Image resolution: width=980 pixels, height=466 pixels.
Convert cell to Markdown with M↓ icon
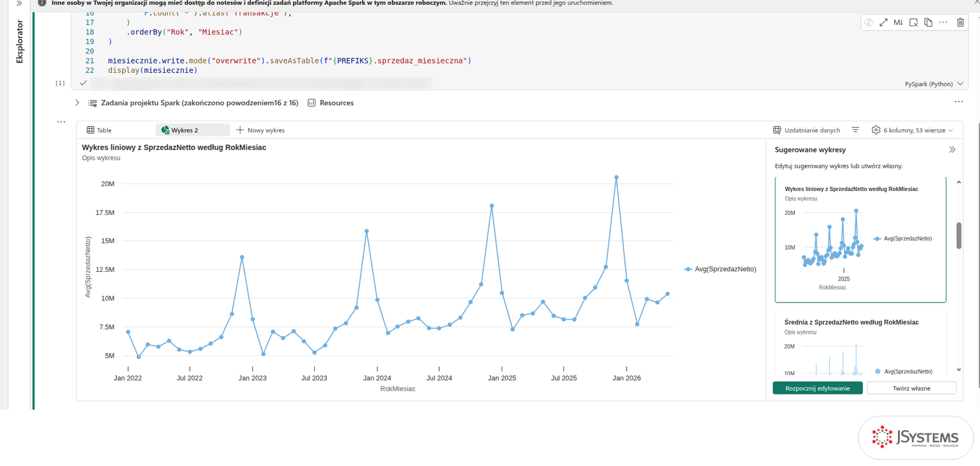(x=898, y=23)
